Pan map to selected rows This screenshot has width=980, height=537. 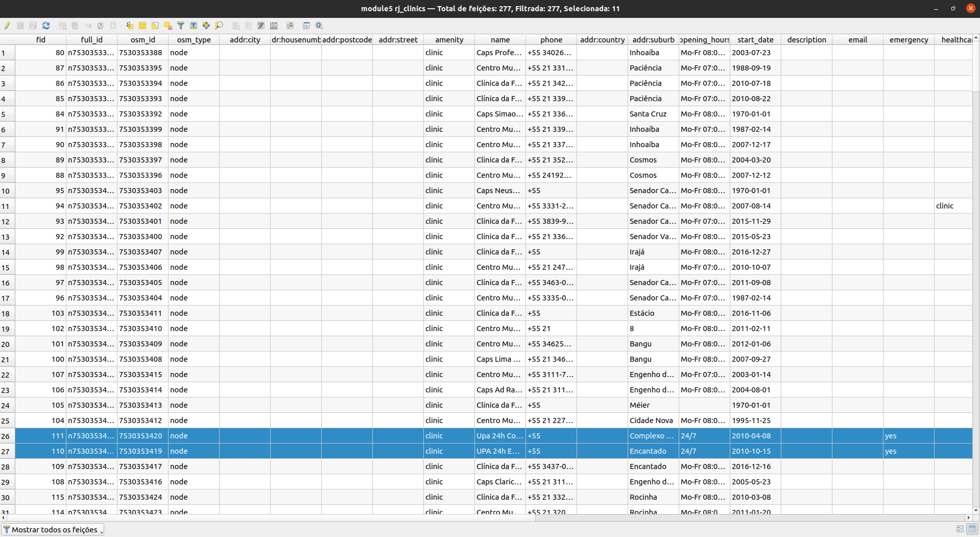(206, 26)
